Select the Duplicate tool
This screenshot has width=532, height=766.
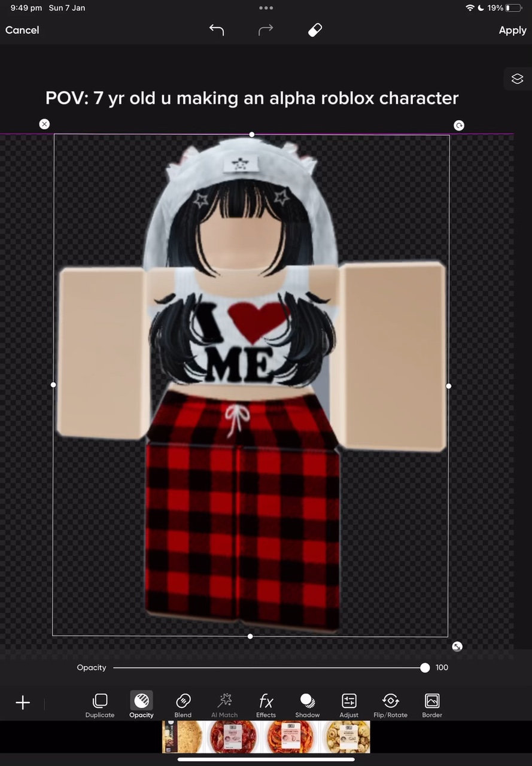coord(100,705)
